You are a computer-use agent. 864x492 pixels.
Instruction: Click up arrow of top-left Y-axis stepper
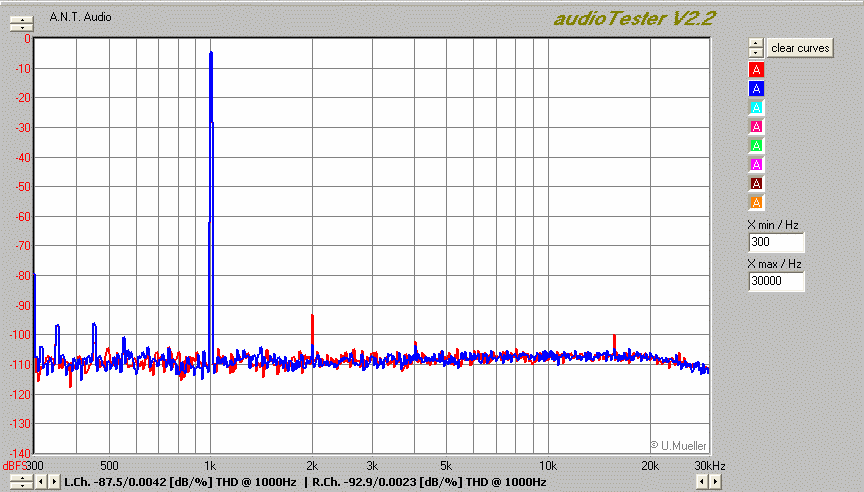(x=21, y=20)
